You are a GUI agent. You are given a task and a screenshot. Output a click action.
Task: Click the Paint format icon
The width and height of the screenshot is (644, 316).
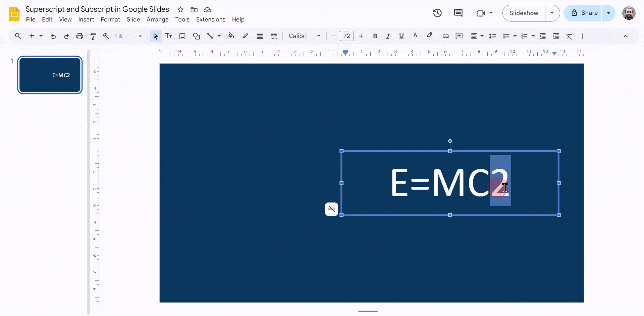click(x=93, y=36)
